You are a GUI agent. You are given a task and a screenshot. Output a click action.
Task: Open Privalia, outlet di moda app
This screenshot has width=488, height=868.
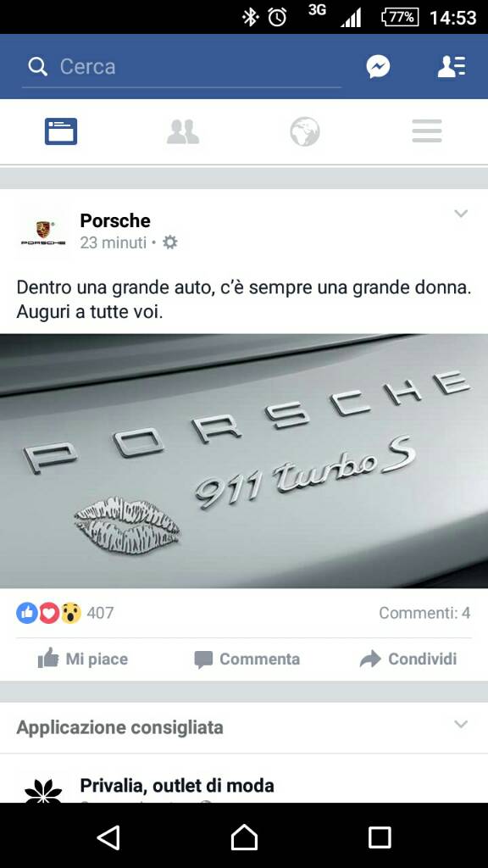[176, 785]
